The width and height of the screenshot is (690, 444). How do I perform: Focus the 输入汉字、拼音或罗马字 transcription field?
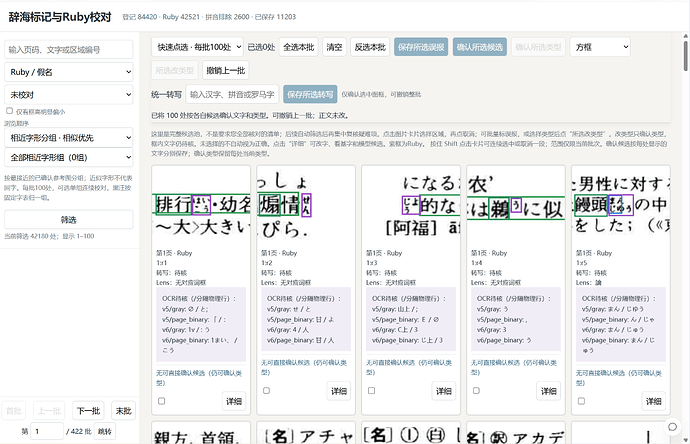tap(232, 94)
